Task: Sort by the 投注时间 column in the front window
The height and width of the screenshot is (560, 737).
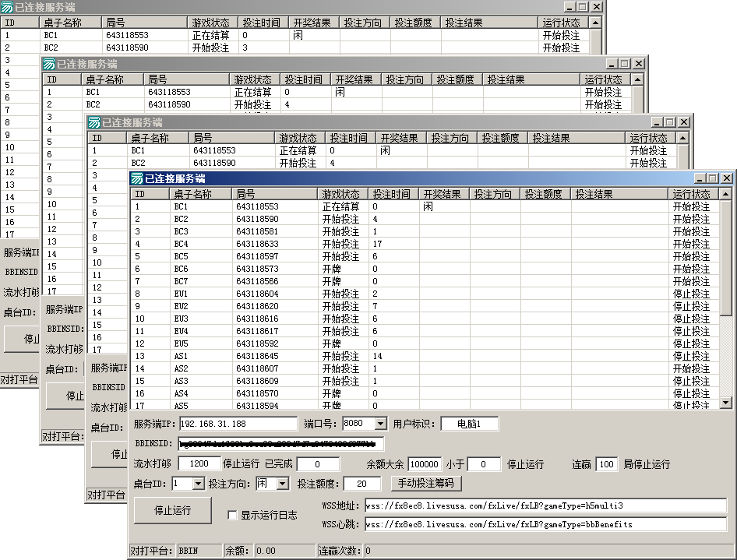Action: pyautogui.click(x=392, y=194)
